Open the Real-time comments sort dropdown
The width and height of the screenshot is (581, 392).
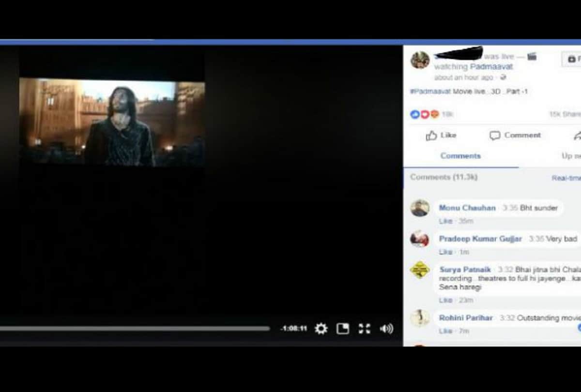[x=566, y=178]
